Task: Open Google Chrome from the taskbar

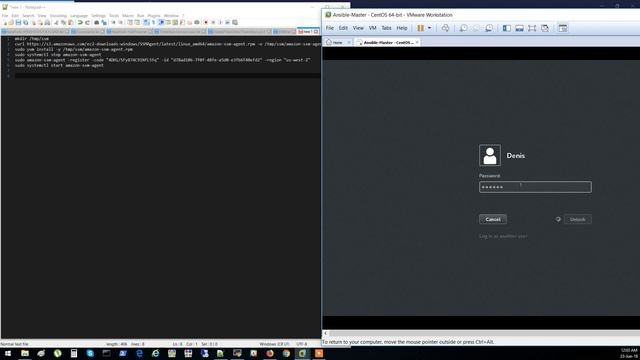Action: pyautogui.click(x=286, y=353)
